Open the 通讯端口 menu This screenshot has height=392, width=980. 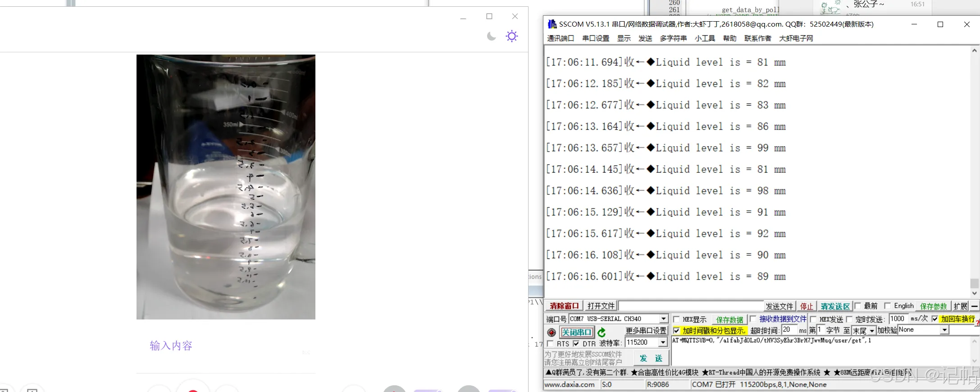coord(561,38)
